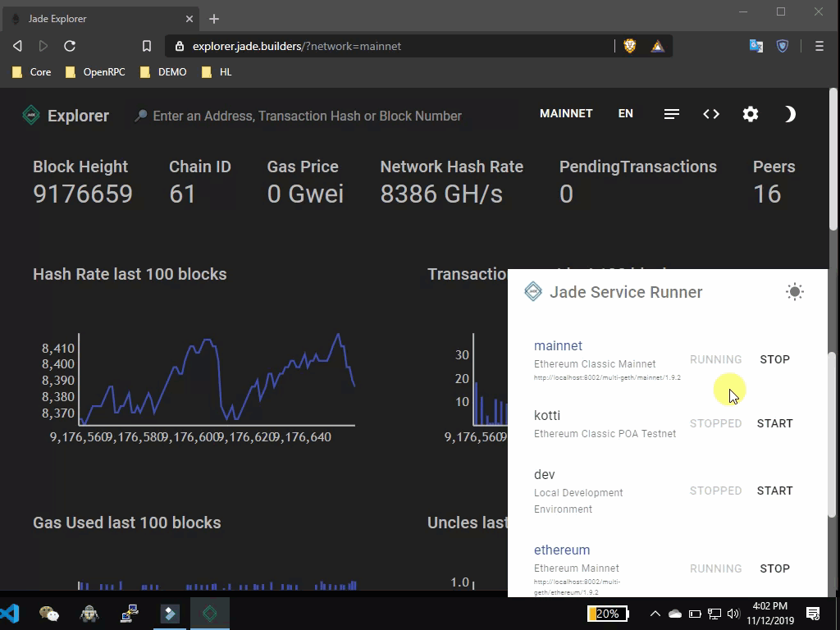Click the Jade Service Runner logo
The image size is (840, 630).
click(x=533, y=291)
